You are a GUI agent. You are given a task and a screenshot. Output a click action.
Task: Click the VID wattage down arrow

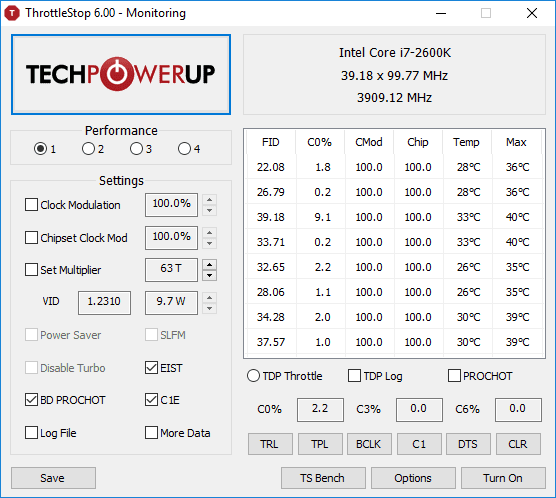click(210, 308)
